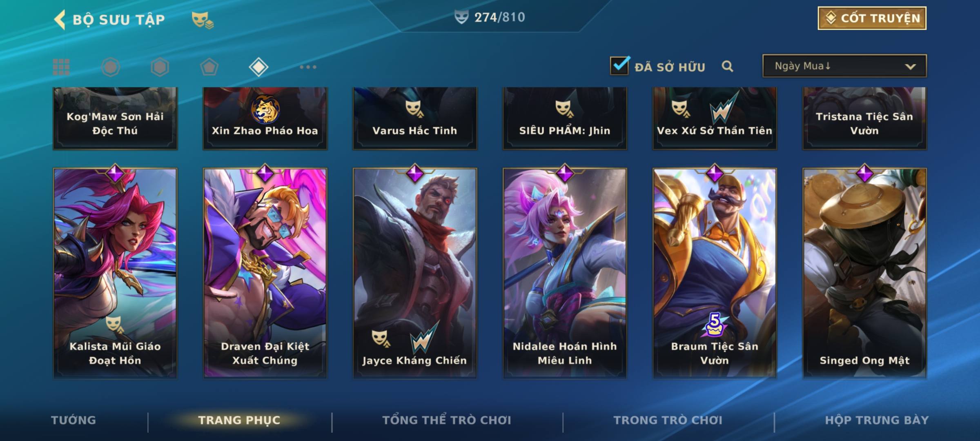Uncheck the Đã Sở Hữu checkbox
The height and width of the screenshot is (441, 980).
pos(619,65)
